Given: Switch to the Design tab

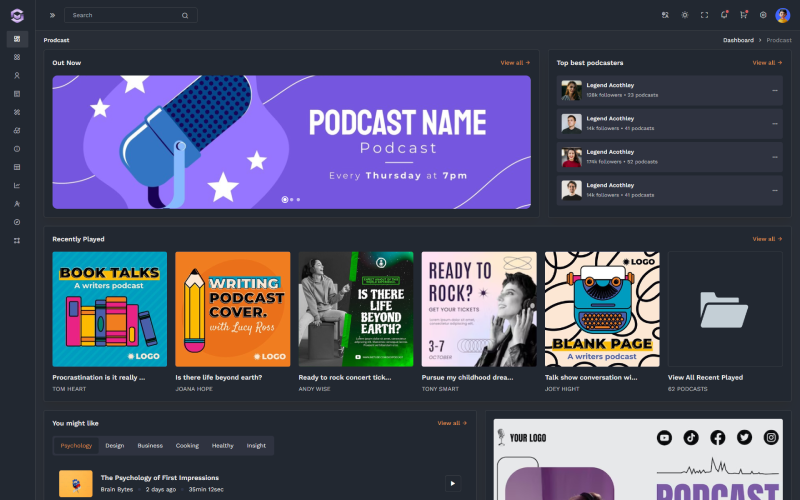Looking at the screenshot, I should point(115,445).
